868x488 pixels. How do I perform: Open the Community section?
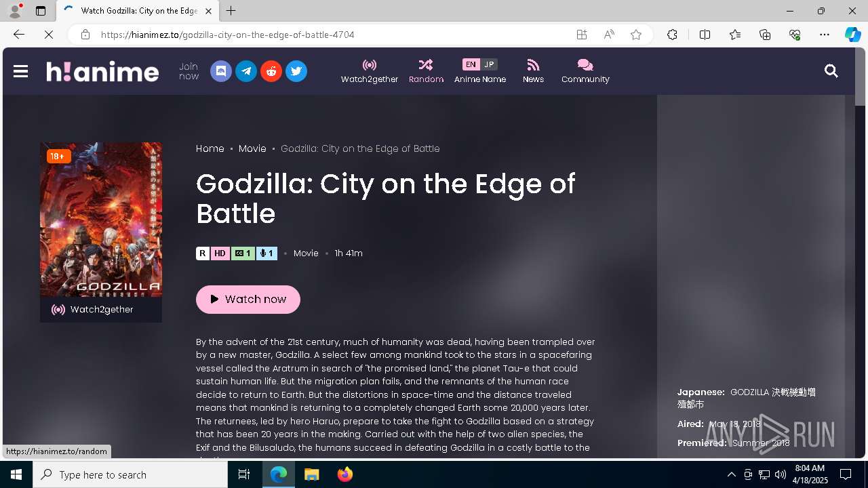point(585,71)
